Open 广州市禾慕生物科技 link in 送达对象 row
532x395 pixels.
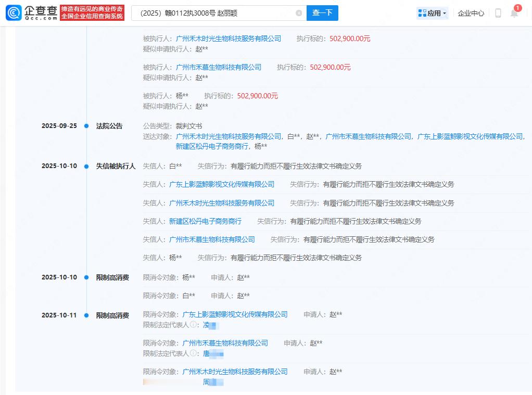pos(368,136)
